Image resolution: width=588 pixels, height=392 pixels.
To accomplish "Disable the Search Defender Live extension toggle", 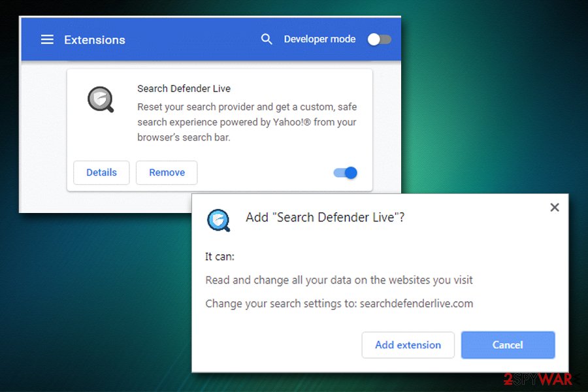I will (x=346, y=173).
